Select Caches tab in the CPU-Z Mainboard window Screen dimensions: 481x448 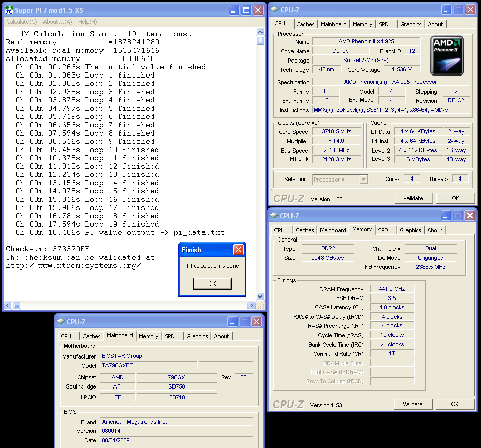tap(92, 336)
